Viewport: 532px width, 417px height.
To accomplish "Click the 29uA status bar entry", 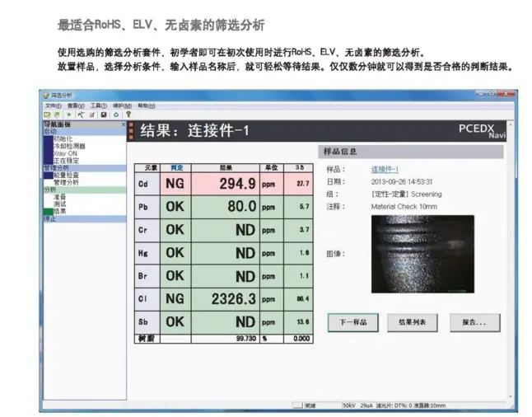I will click(366, 405).
